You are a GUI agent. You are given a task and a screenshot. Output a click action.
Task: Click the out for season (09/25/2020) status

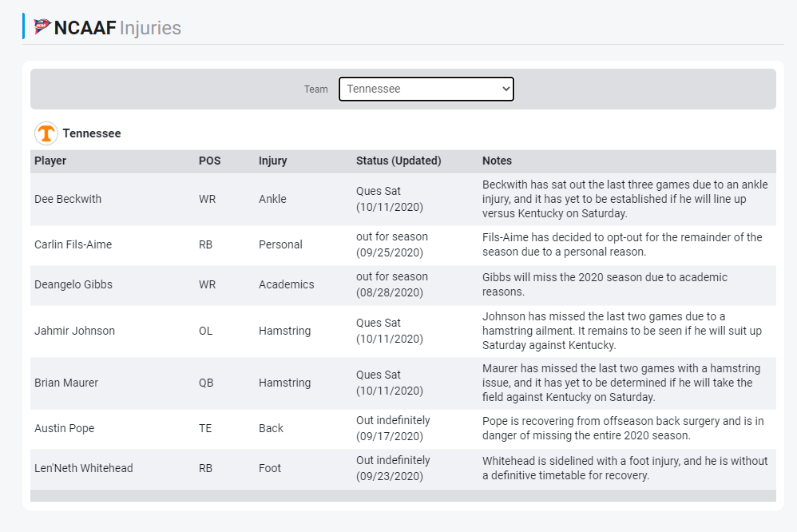(x=392, y=244)
